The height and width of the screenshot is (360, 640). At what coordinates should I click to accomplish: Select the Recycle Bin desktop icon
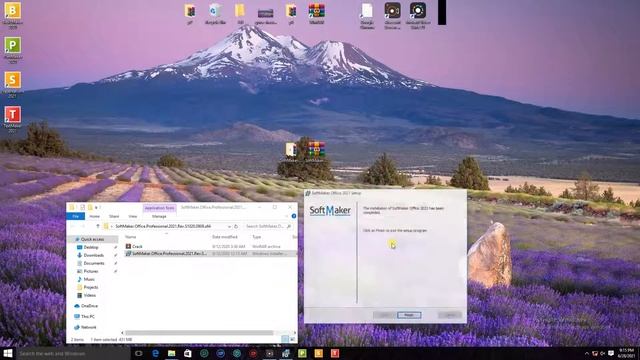pyautogui.click(x=215, y=13)
